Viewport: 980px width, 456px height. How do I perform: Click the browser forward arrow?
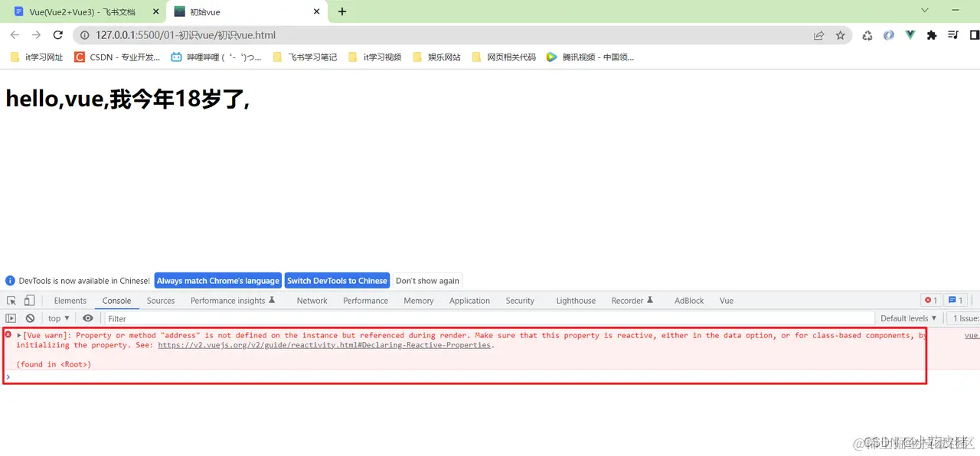[x=36, y=35]
